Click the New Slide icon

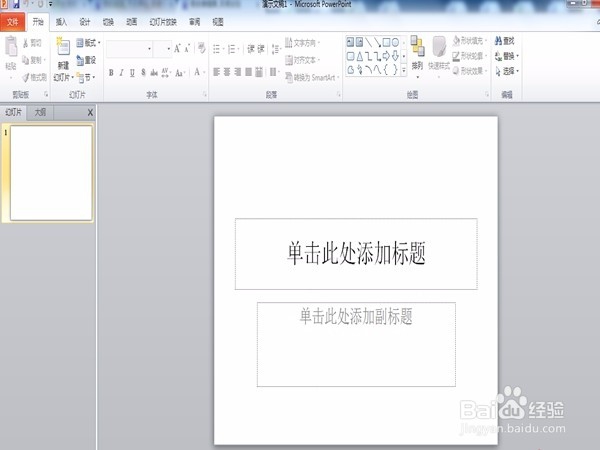[63, 47]
